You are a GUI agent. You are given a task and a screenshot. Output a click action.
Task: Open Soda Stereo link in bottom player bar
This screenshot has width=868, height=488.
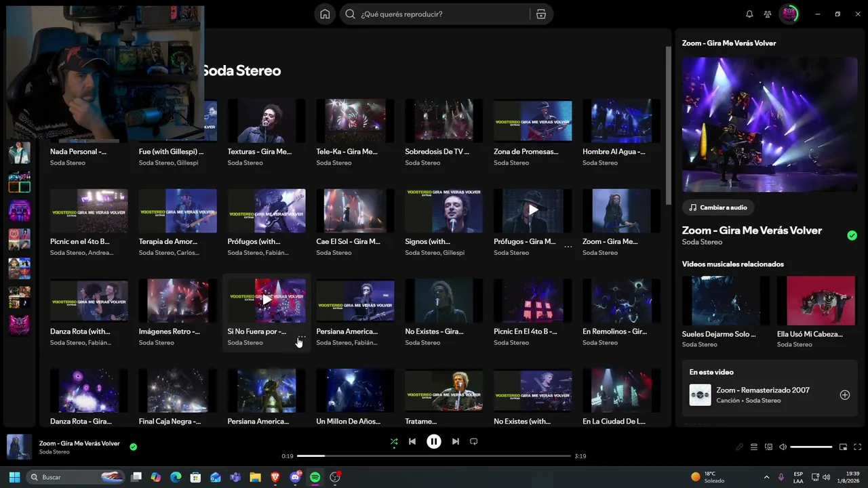click(x=54, y=452)
